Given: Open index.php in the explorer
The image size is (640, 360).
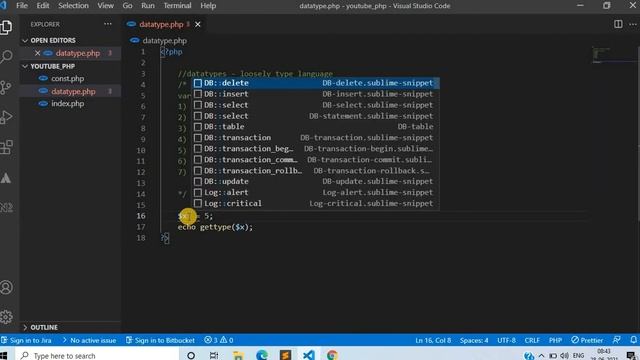Looking at the screenshot, I should point(67,104).
